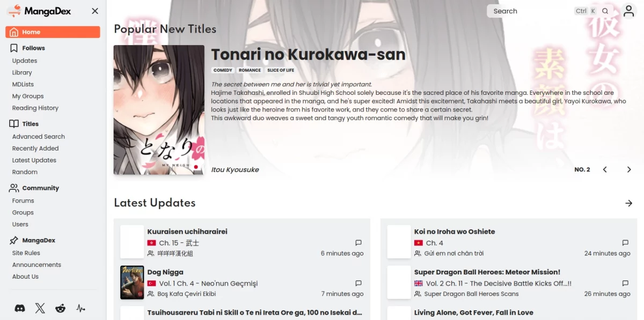Image resolution: width=644 pixels, height=320 pixels.
Task: Open comments icon for Kuuraisen uchiharairei
Action: click(358, 243)
